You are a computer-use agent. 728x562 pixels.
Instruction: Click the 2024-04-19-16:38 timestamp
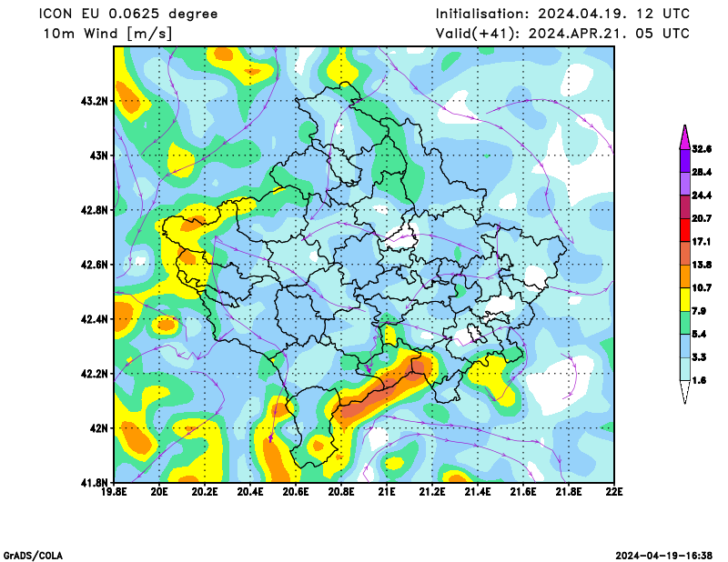[x=664, y=556]
